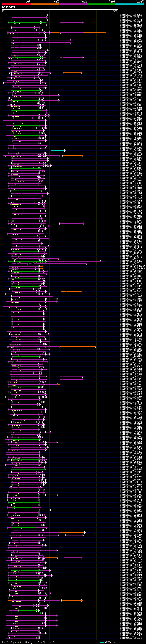Select hit UniRef100_B6SXS9

pyautogui.click(x=131, y=278)
